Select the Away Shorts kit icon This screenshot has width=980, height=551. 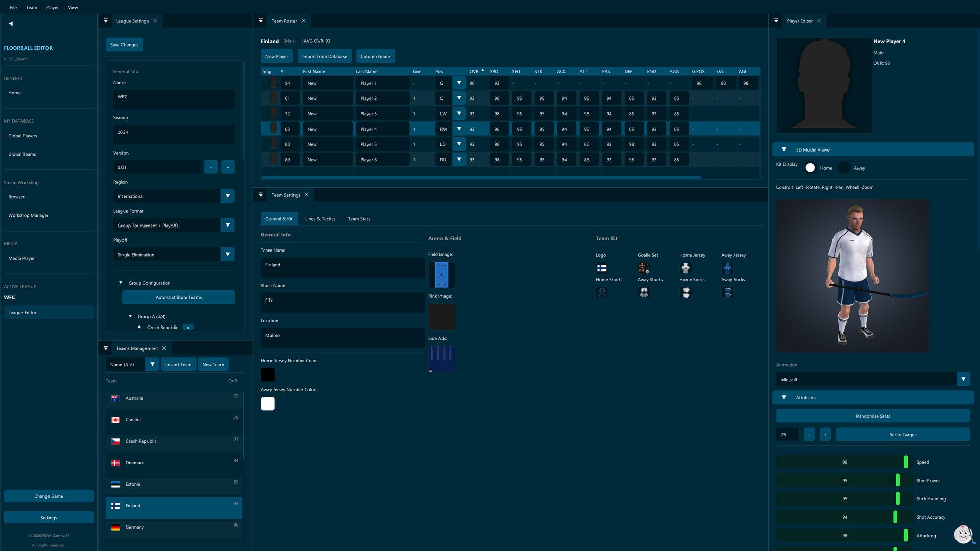pyautogui.click(x=644, y=292)
